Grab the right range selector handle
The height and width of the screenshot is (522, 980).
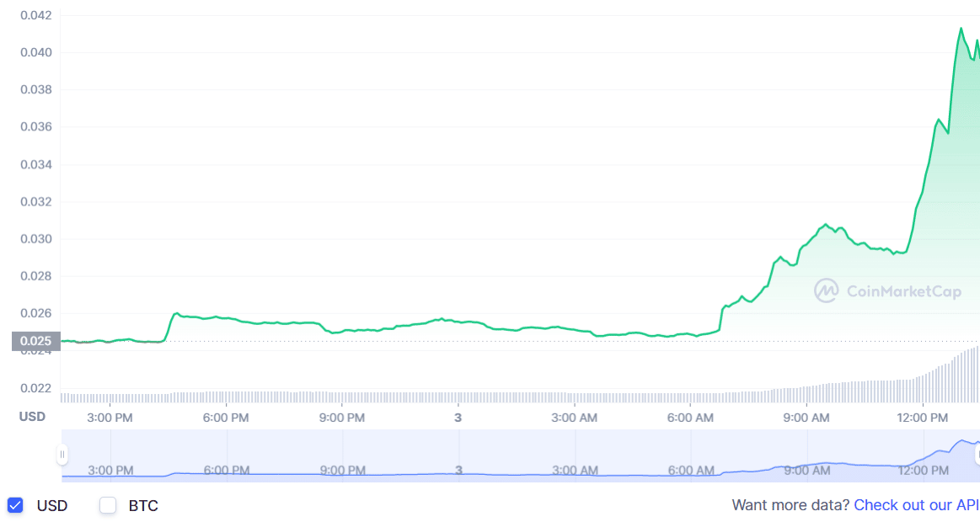[x=977, y=455]
